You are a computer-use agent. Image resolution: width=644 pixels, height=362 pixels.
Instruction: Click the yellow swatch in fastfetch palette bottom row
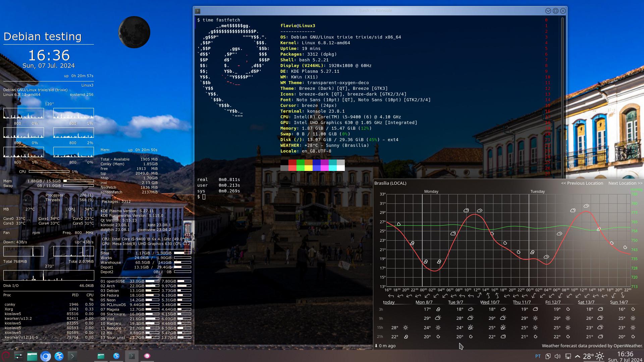click(309, 168)
